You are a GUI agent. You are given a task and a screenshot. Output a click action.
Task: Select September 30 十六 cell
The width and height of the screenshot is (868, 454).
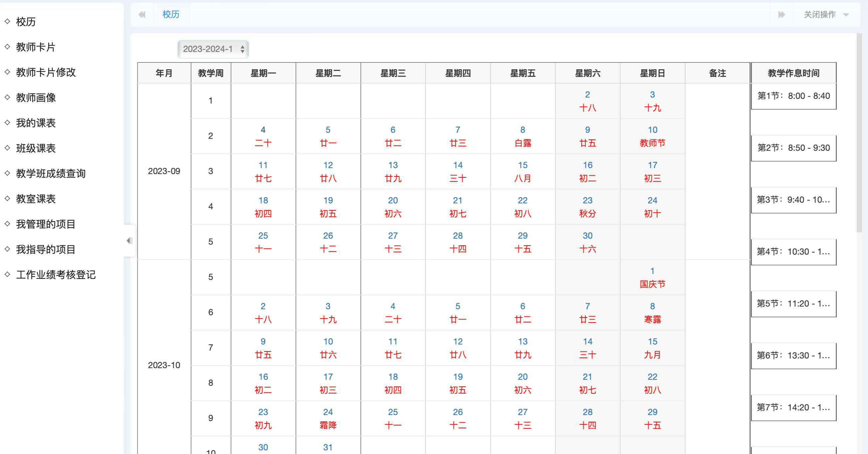pos(588,242)
